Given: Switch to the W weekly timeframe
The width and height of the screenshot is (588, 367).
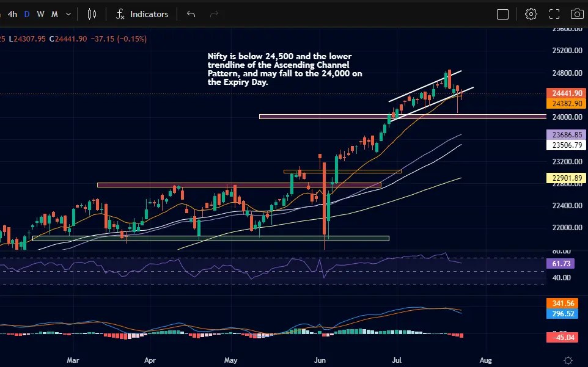Looking at the screenshot, I should (x=40, y=14).
